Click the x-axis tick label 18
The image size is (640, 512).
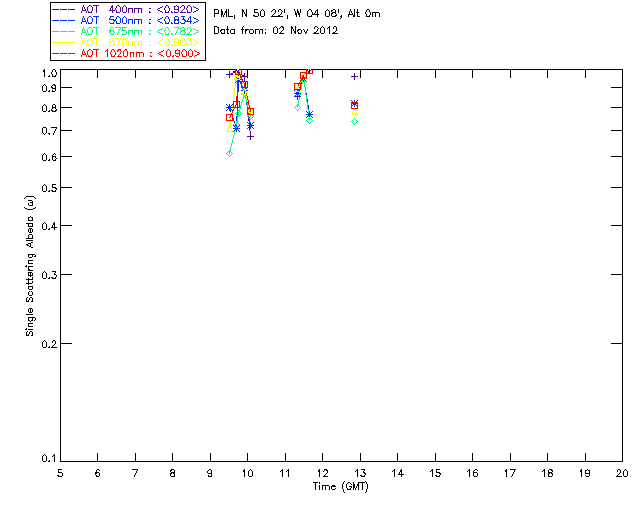point(547,473)
